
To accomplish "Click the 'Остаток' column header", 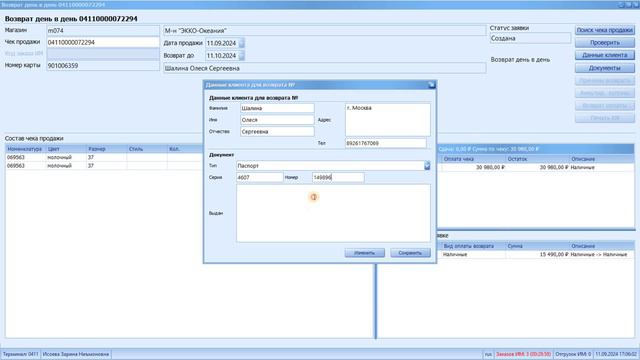I will tap(538, 159).
